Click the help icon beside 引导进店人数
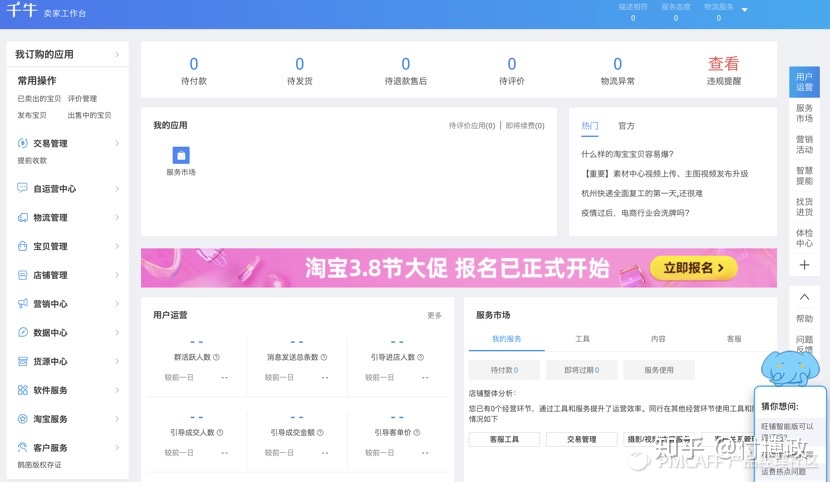The width and height of the screenshot is (830, 482). coord(420,357)
